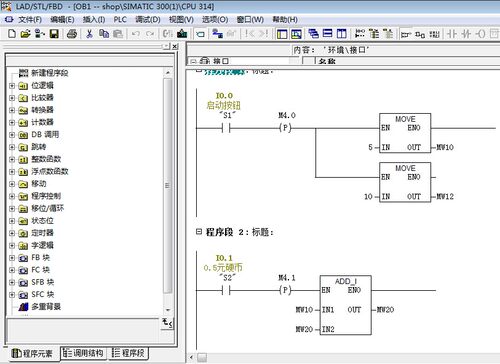Arrange windows horizontally icon
Image resolution: width=500 pixels, height=364 pixels.
click(x=328, y=33)
